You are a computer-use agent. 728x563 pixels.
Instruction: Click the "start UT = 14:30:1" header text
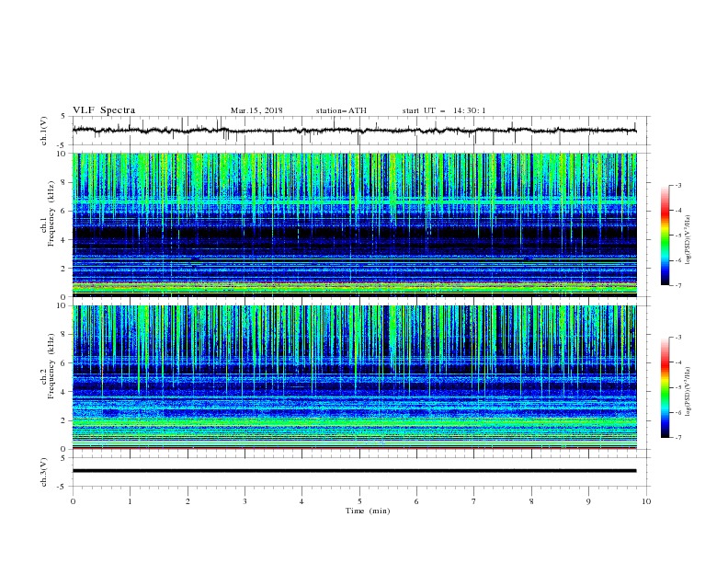click(x=444, y=110)
